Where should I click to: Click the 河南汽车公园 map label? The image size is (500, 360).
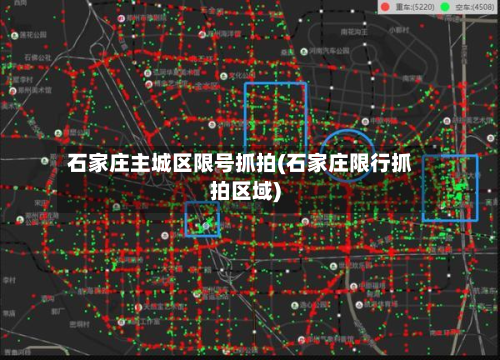coord(329,51)
